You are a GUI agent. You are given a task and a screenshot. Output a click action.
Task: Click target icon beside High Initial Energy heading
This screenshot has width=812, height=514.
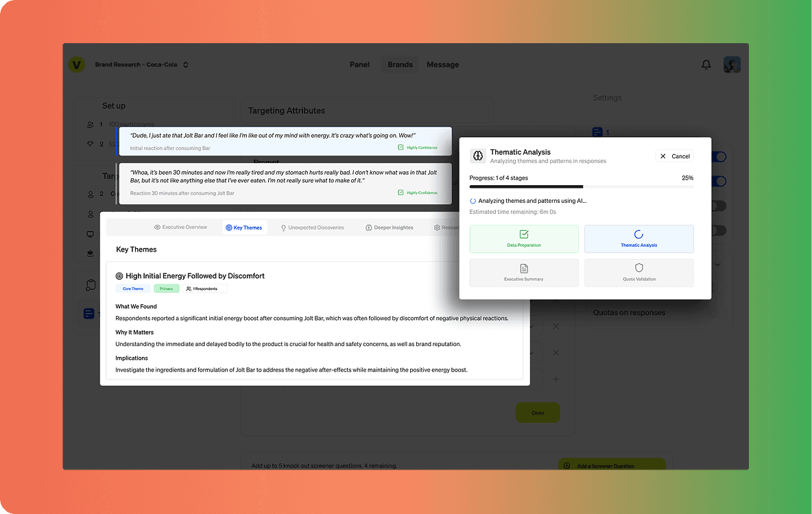(x=119, y=276)
